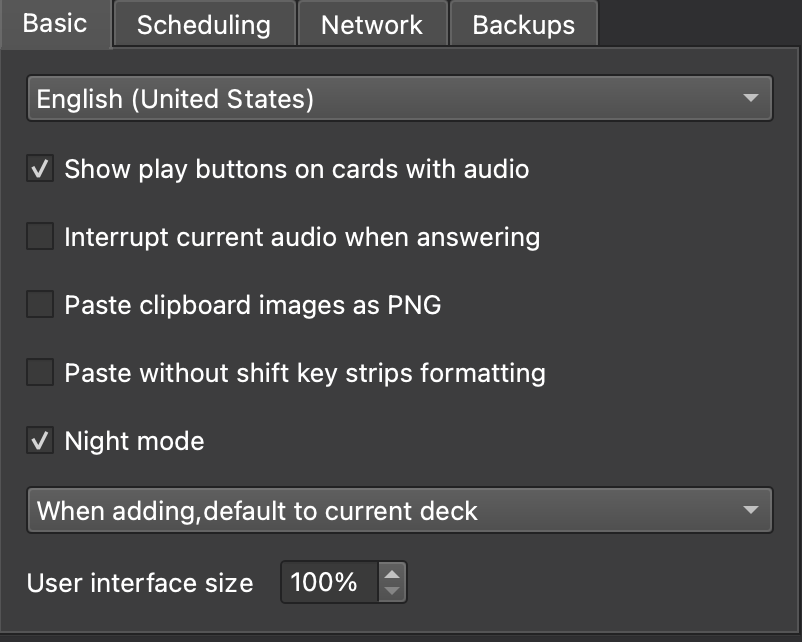Select the Backups tab
Image resolution: width=802 pixels, height=642 pixels.
[x=523, y=24]
